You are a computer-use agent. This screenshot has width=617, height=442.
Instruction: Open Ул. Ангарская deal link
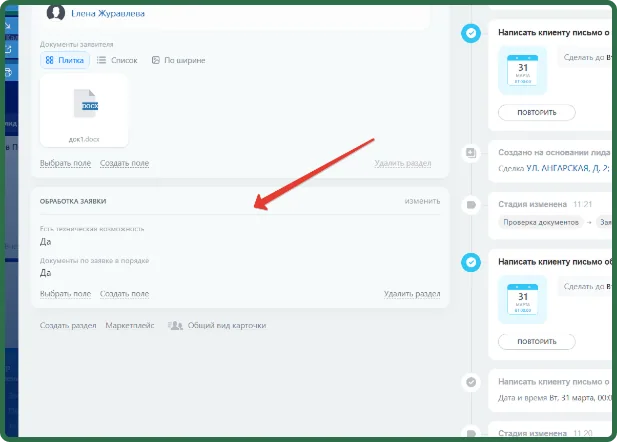[568, 168]
